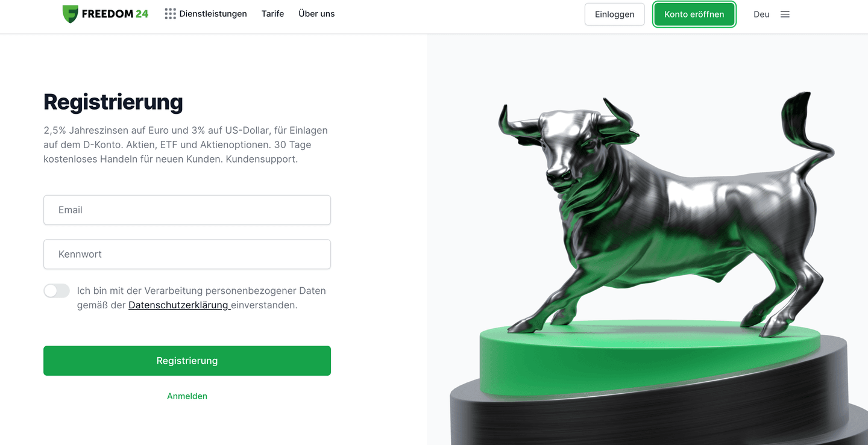
Task: Focus the Email input field
Action: click(x=187, y=210)
